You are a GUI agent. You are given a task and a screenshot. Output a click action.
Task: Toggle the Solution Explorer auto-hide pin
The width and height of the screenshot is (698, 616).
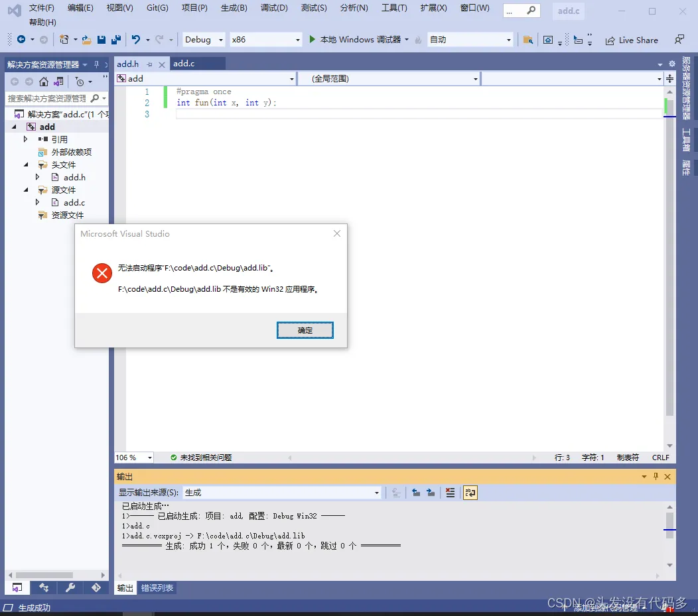point(96,64)
